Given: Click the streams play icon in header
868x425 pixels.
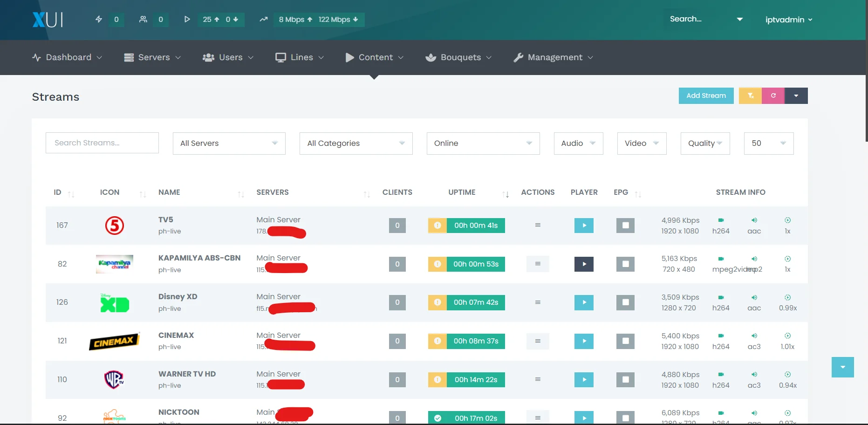Looking at the screenshot, I should (x=187, y=19).
